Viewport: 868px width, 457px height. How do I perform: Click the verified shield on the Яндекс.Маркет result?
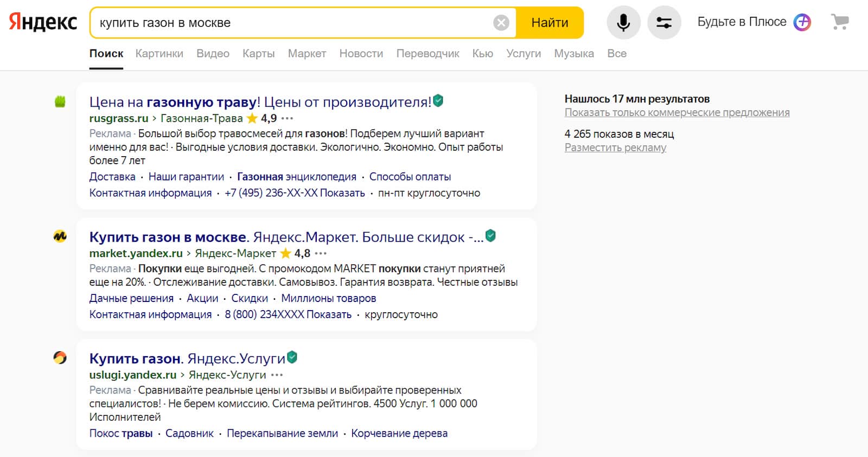click(x=490, y=235)
